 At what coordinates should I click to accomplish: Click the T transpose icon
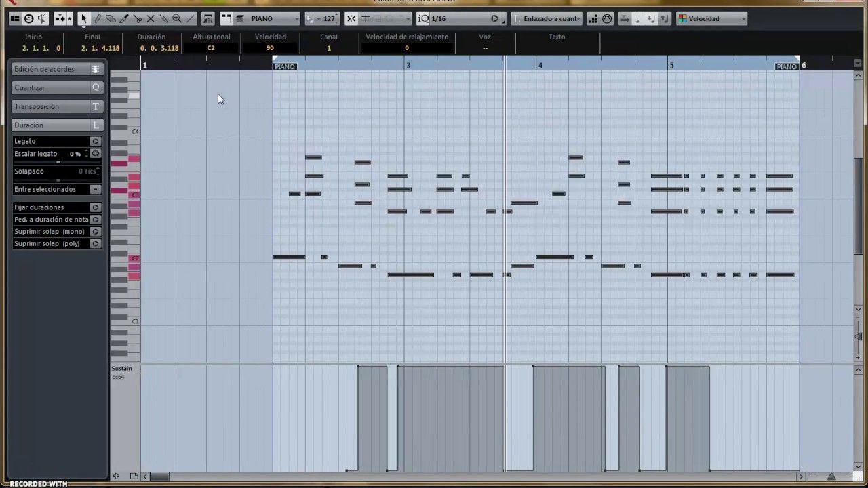pos(96,106)
